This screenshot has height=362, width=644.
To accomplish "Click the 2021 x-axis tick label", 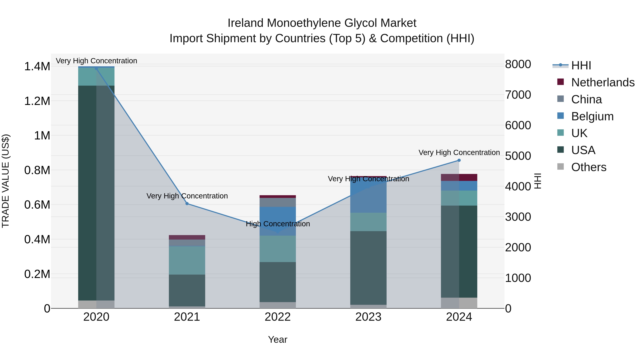I will tap(187, 317).
